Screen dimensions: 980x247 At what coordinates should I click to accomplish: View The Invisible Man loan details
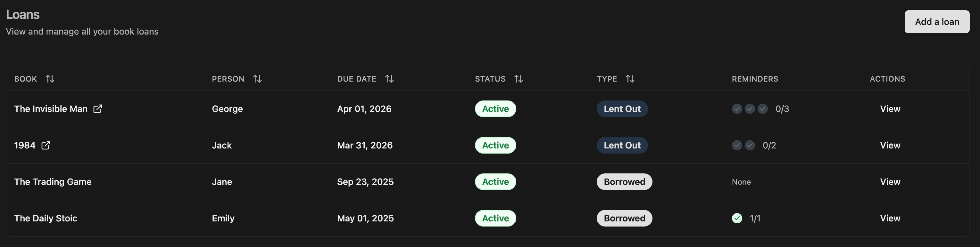[x=890, y=109]
